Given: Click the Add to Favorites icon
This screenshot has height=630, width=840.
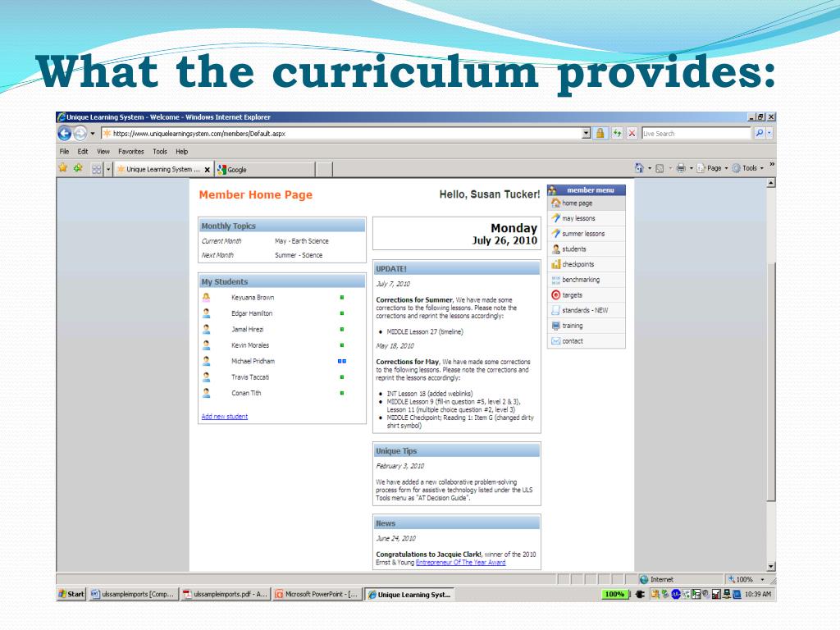Looking at the screenshot, I should pyautogui.click(x=78, y=168).
